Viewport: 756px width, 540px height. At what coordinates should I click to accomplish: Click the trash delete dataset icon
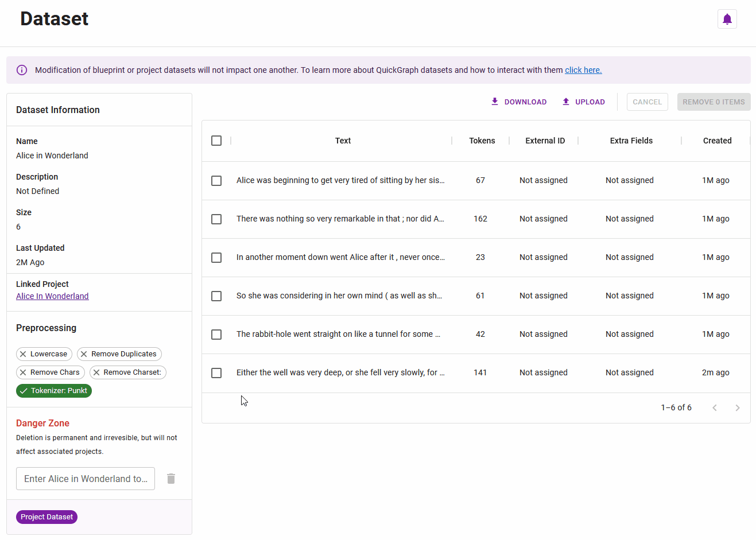pos(171,479)
